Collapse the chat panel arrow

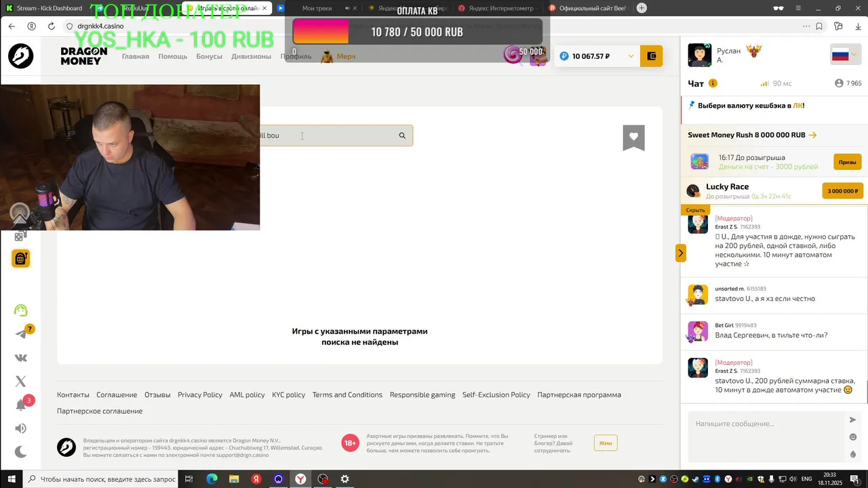click(681, 253)
